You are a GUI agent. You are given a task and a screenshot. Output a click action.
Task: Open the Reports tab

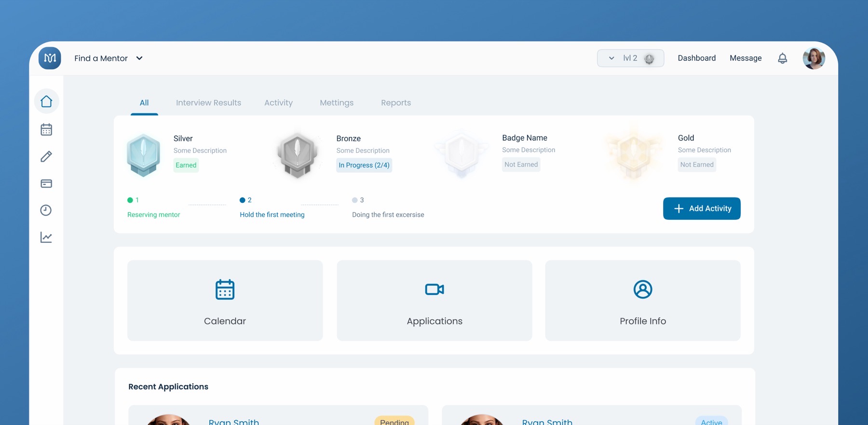[396, 103]
